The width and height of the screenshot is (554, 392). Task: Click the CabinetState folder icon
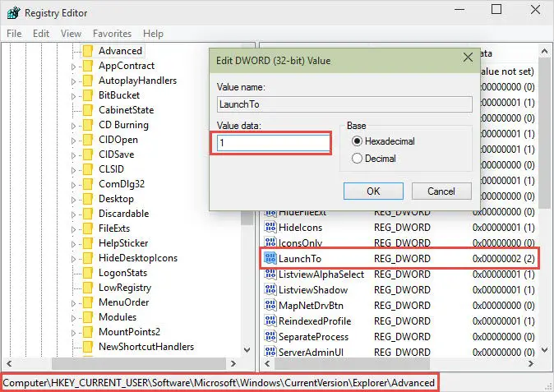(x=88, y=110)
